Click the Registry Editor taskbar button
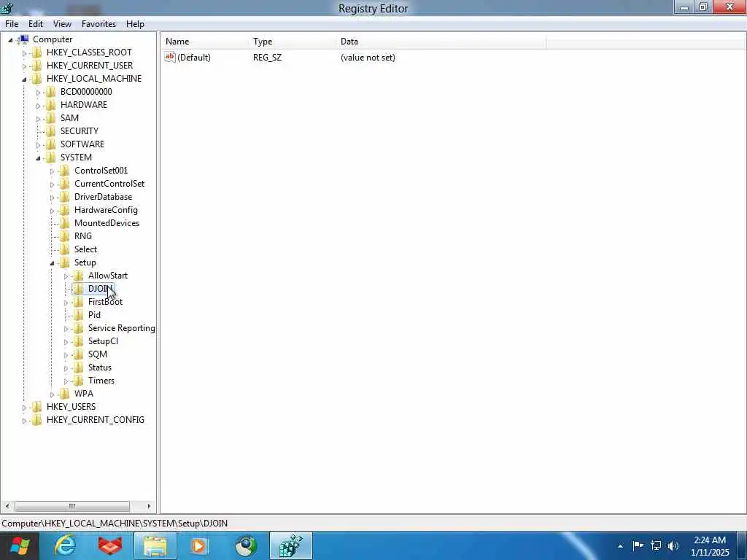Screen dimensions: 747x560 291,545
